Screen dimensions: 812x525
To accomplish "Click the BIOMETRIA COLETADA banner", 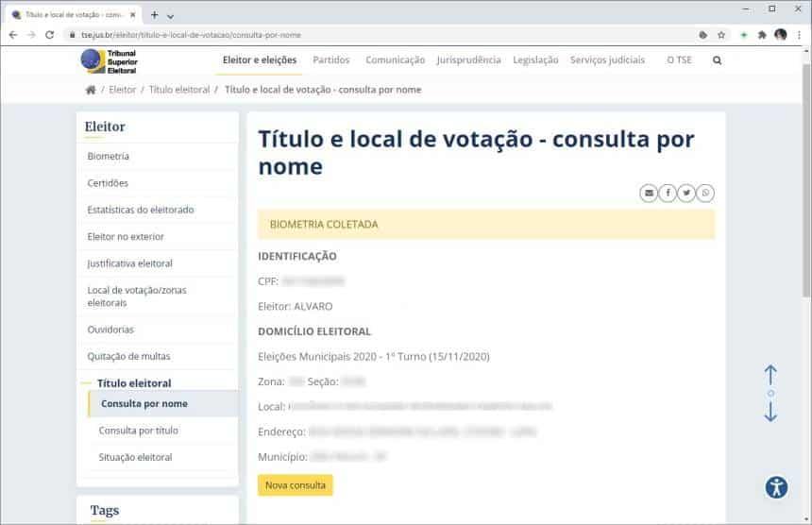I will 486,224.
